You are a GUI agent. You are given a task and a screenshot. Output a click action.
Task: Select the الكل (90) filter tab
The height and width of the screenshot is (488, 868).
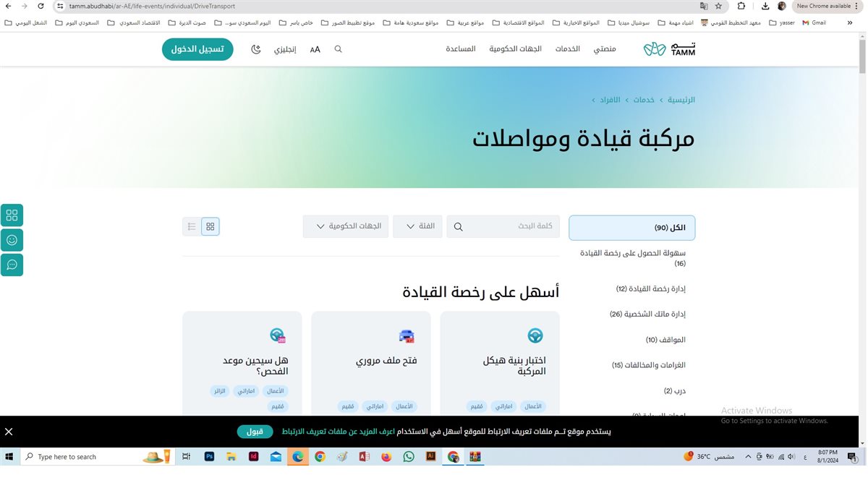tap(632, 228)
